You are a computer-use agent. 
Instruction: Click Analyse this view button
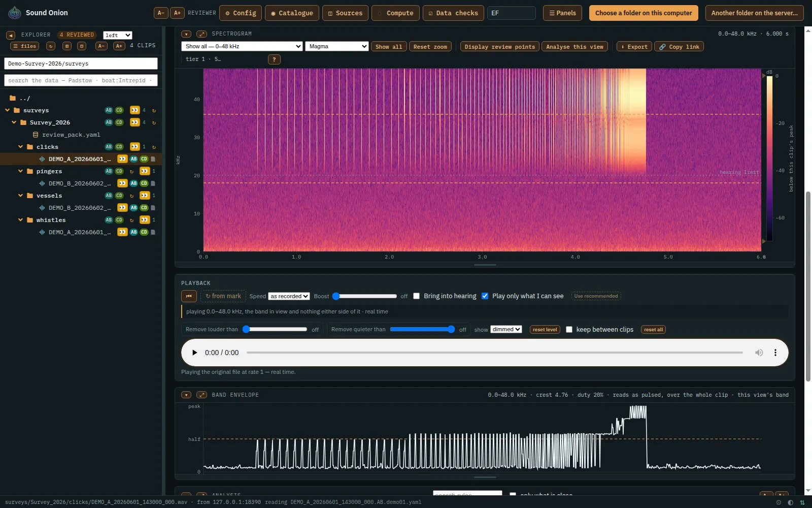pos(574,47)
